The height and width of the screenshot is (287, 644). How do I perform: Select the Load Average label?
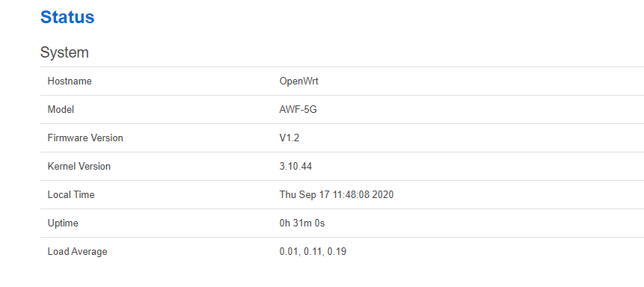(x=77, y=251)
